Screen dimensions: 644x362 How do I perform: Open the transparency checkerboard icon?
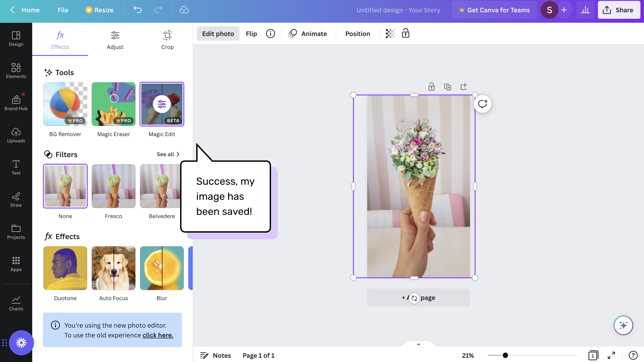[390, 34]
